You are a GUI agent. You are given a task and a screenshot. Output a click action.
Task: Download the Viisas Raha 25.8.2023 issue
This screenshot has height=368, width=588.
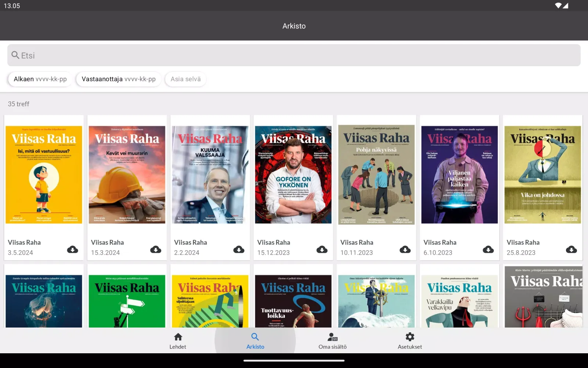(571, 250)
